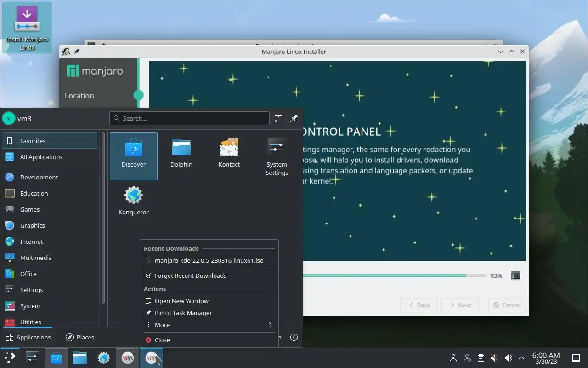Open the volume speaker icon in system tray
This screenshot has width=588, height=368.
(x=508, y=358)
